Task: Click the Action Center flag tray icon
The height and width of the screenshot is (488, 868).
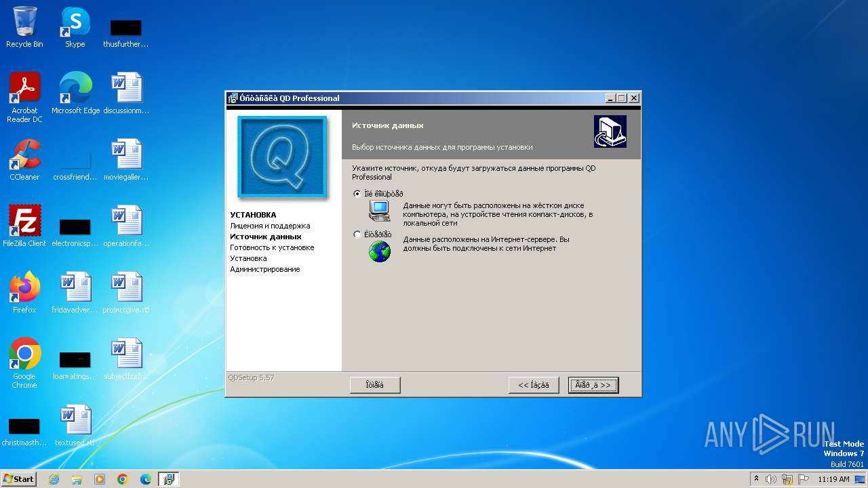Action: [x=803, y=479]
